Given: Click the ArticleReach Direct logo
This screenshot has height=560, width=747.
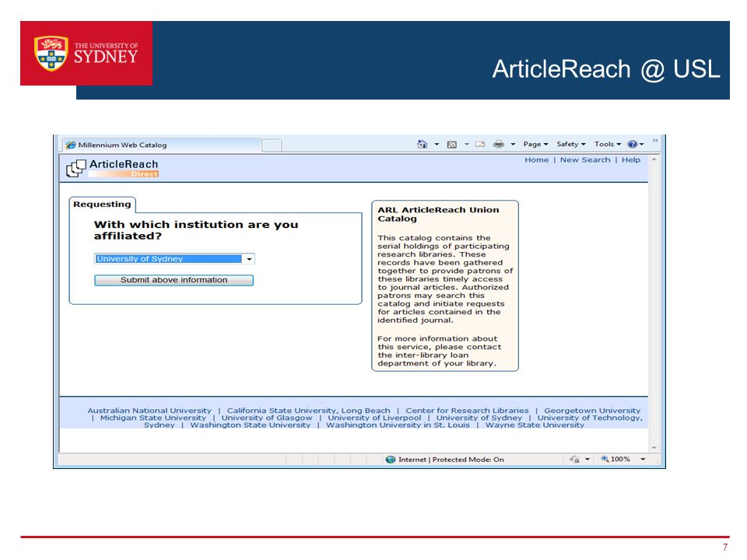Looking at the screenshot, I should pos(112,168).
